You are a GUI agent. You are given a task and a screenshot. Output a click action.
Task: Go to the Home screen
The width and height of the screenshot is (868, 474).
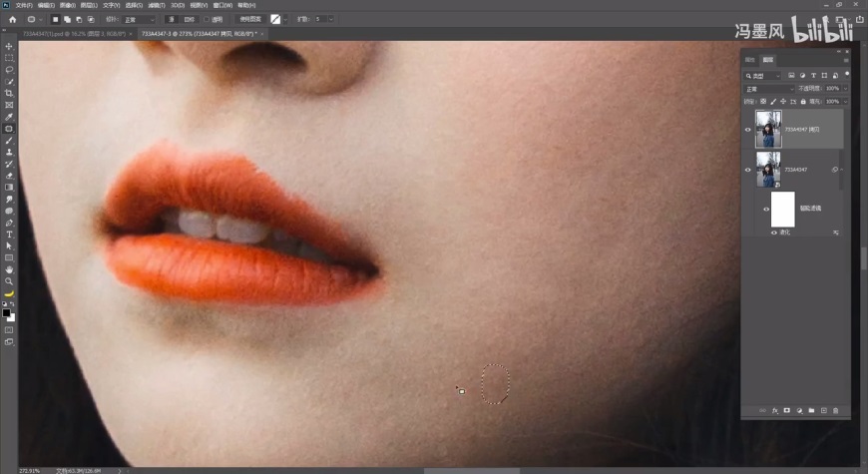[12, 19]
